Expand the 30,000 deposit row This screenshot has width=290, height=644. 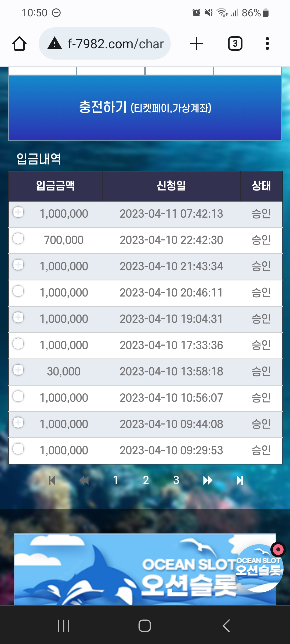click(x=18, y=370)
